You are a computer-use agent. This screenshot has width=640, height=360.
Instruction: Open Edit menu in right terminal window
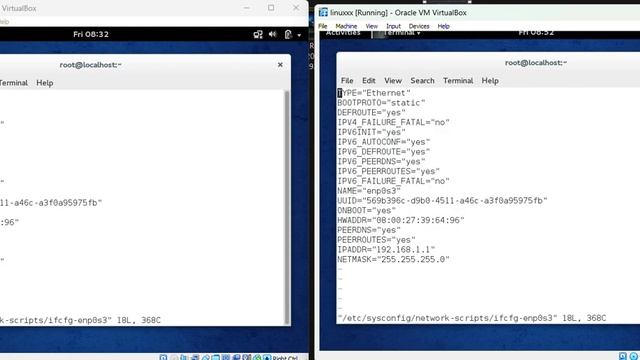tap(369, 81)
